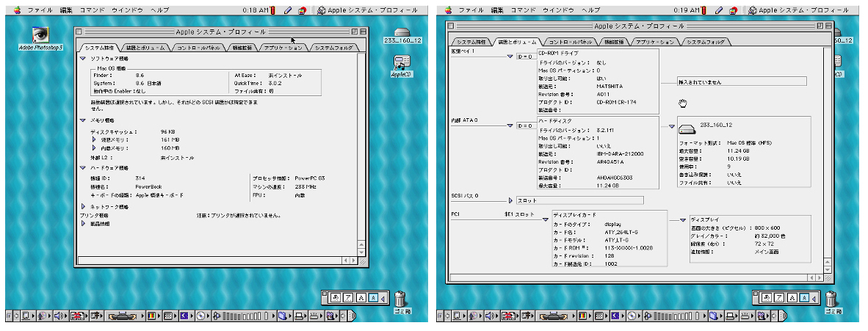Open the Adobe Photoshop 5 desktop icon
868x331 pixels.
40,37
